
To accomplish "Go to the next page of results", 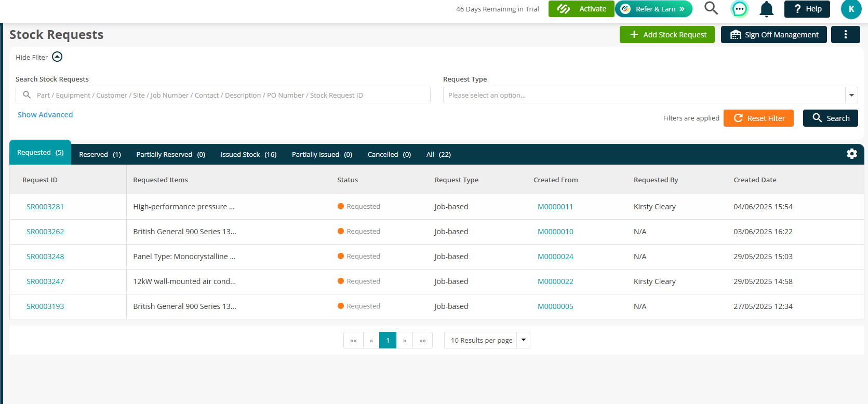I will coord(405,340).
